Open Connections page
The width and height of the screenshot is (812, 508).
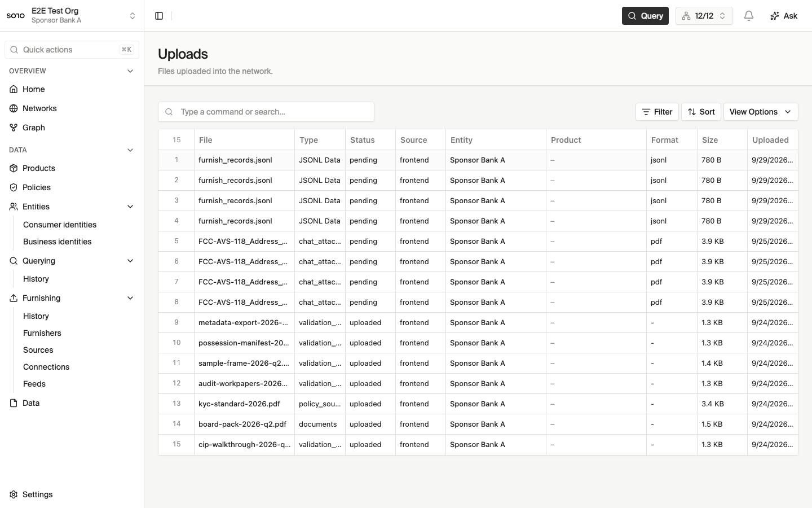pos(46,367)
